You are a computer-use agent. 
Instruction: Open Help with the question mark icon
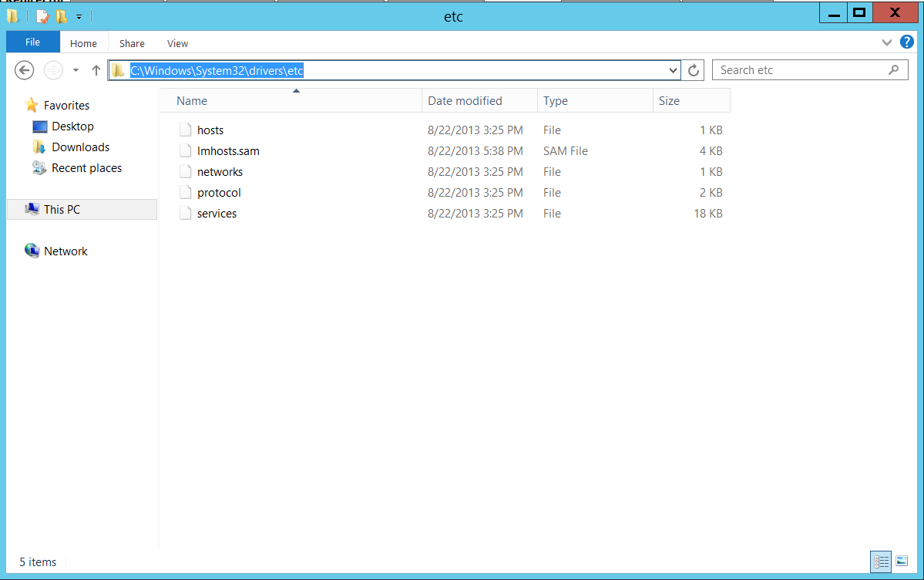(907, 42)
